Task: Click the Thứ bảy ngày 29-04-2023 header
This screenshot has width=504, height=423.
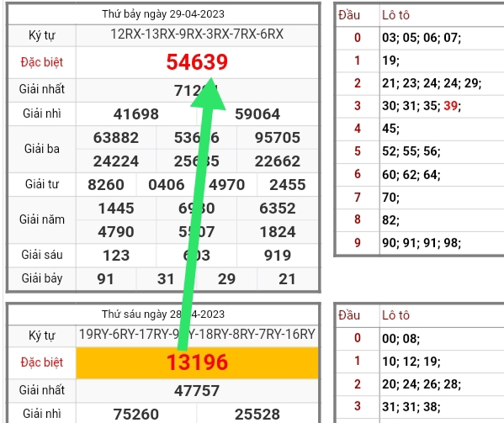Action: point(163,14)
